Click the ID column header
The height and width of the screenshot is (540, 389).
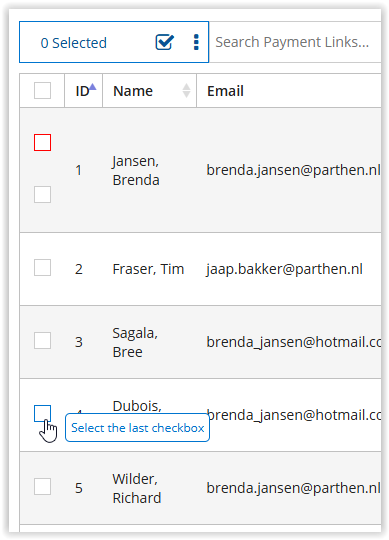coord(83,91)
